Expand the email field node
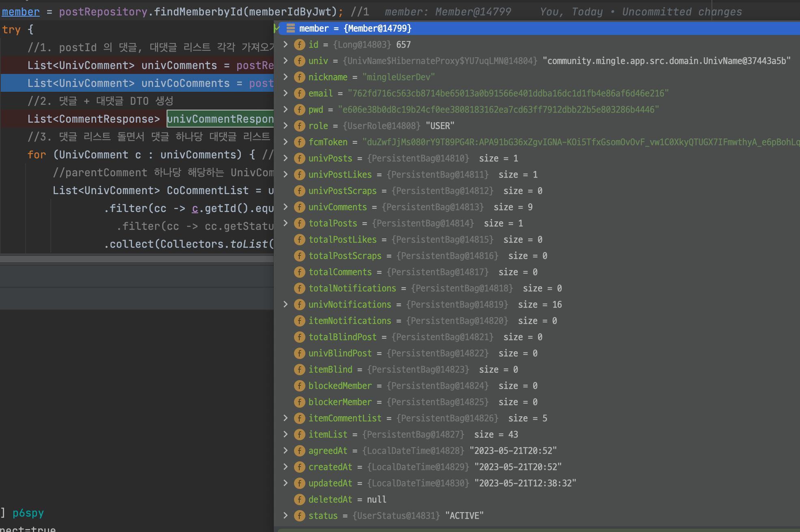The height and width of the screenshot is (532, 800). (x=285, y=93)
